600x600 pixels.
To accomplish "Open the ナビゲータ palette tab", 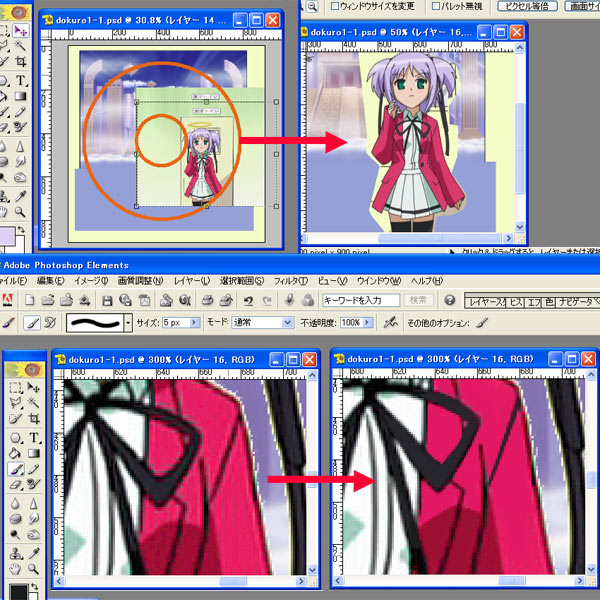I will click(x=576, y=302).
